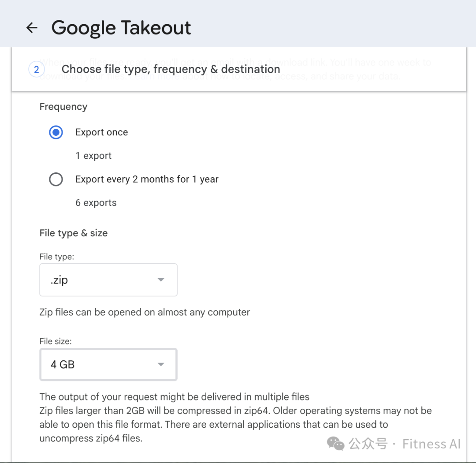
Task: Click the "Choose file type, frequency & destination" header
Action: tap(171, 69)
